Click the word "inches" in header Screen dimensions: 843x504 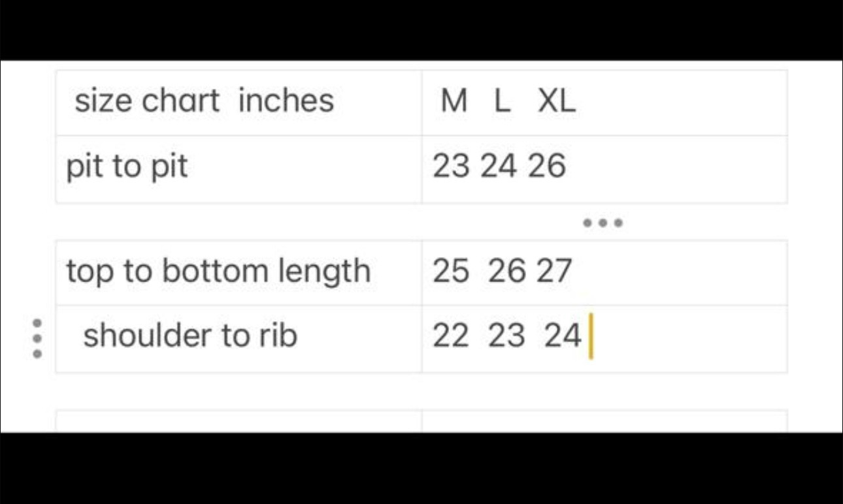(x=286, y=101)
